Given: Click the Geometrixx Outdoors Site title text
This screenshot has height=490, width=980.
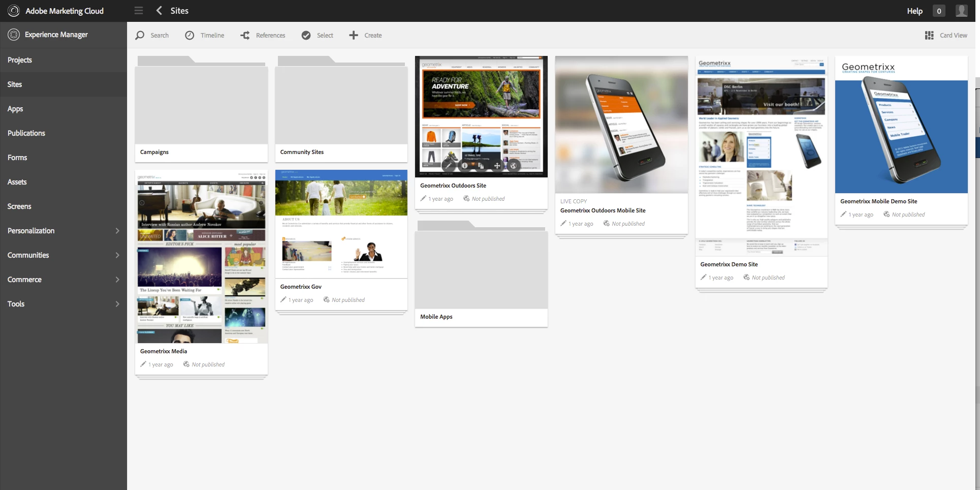Looking at the screenshot, I should (453, 186).
